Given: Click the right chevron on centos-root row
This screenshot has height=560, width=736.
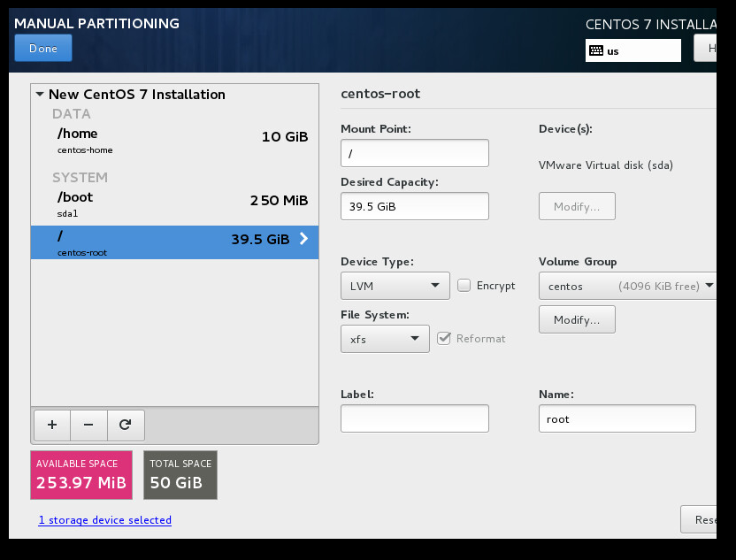Looking at the screenshot, I should pos(303,239).
